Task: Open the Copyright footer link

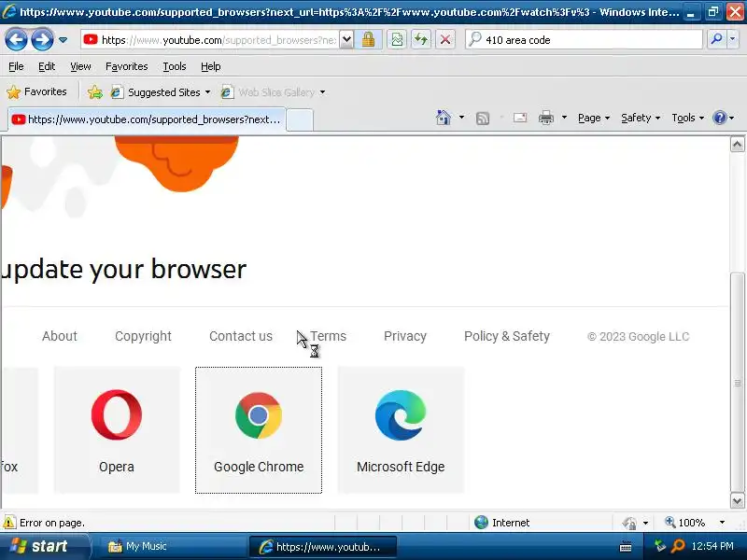Action: [x=143, y=336]
